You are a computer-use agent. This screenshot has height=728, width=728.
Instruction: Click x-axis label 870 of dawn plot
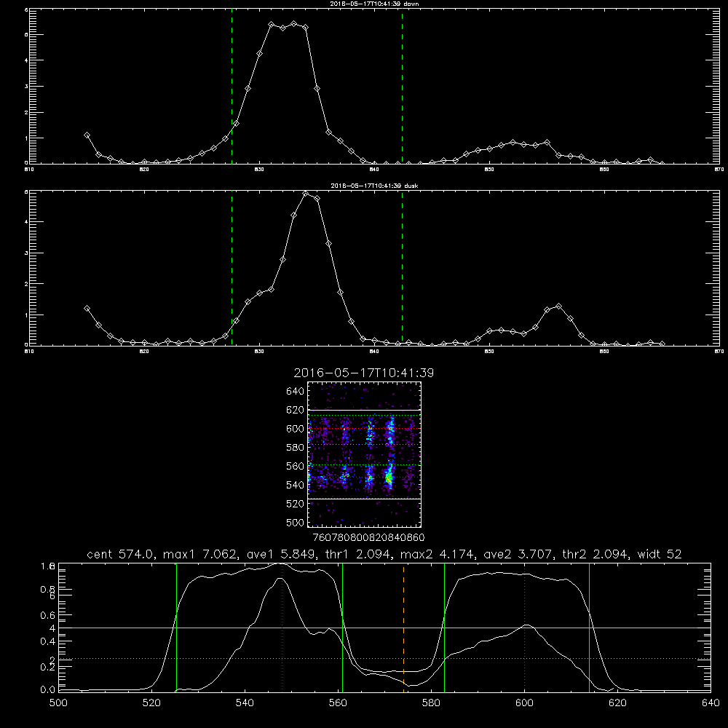pos(719,170)
